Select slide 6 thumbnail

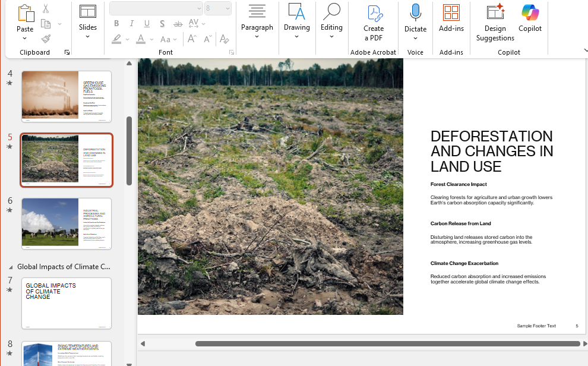click(x=66, y=223)
